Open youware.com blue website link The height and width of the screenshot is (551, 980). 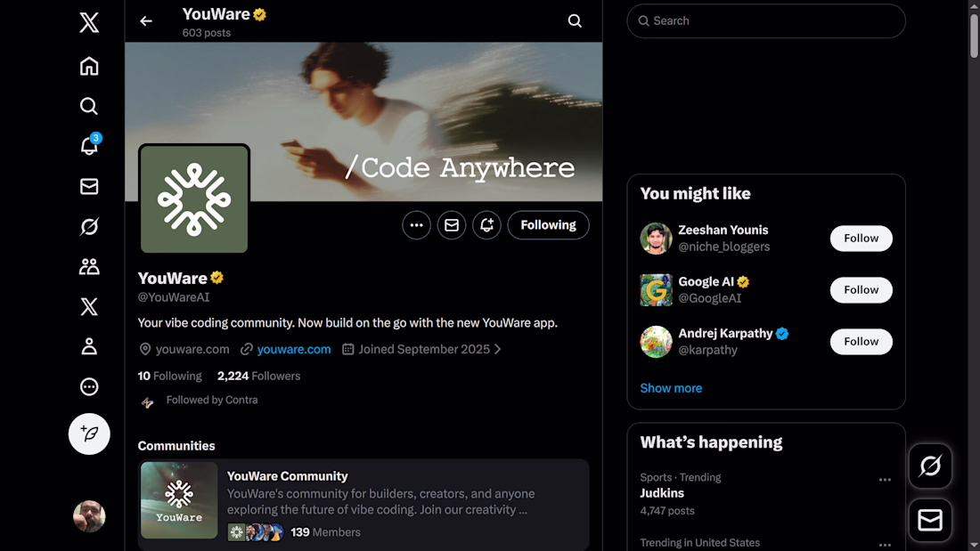(294, 349)
